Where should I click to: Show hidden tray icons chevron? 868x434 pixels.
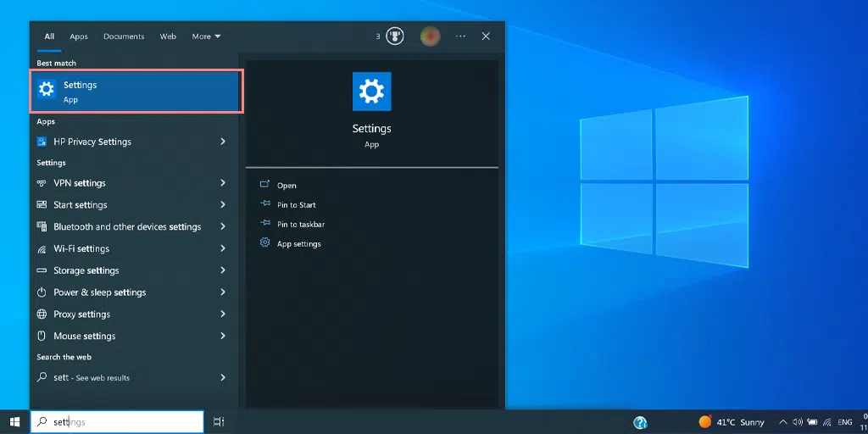click(783, 422)
